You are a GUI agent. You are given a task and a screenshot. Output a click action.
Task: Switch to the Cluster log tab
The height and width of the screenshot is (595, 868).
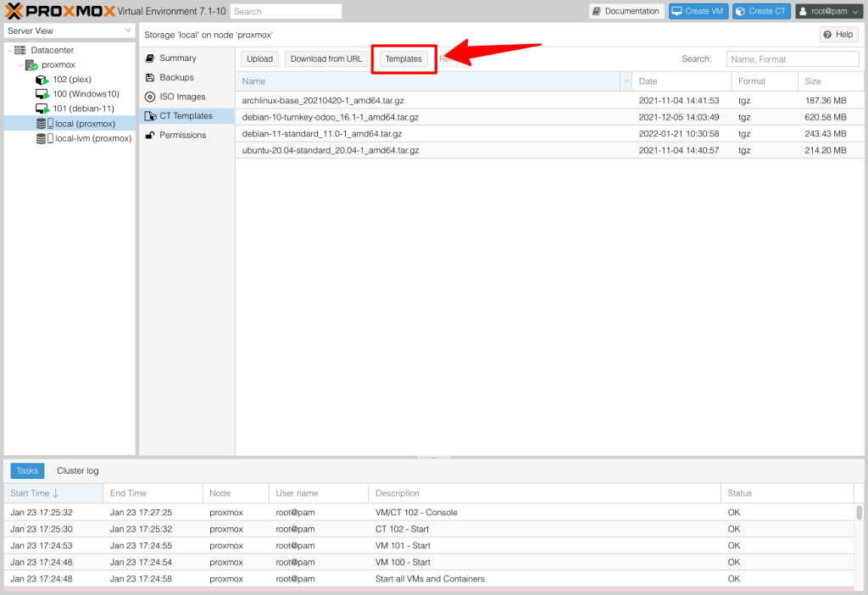(77, 471)
